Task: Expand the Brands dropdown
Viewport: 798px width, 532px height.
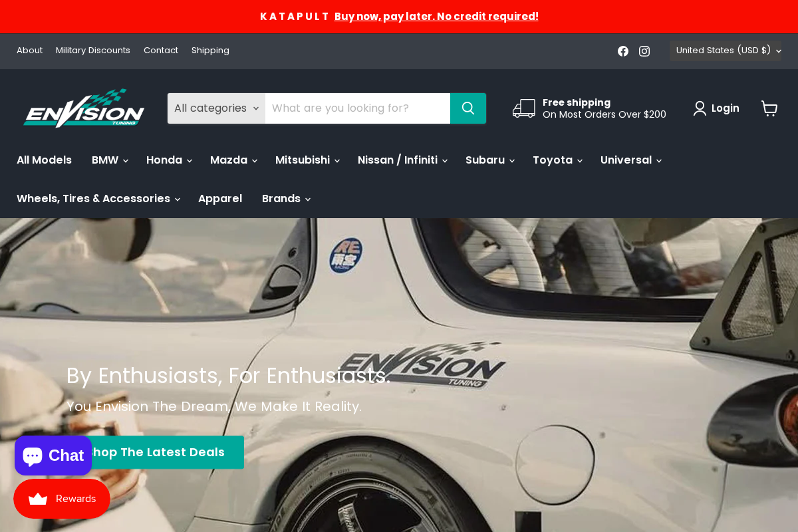Action: 286,198
